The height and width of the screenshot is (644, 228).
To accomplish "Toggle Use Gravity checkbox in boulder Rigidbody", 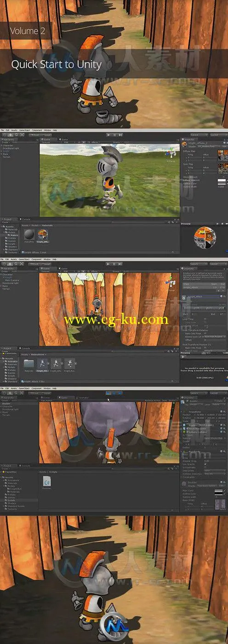I will pyautogui.click(x=205, y=464).
